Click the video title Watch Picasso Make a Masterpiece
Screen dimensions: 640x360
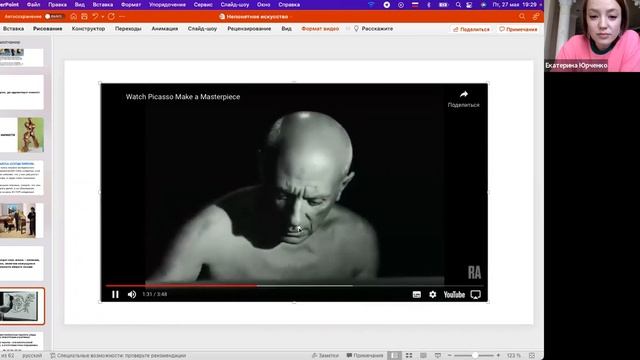pyautogui.click(x=183, y=97)
